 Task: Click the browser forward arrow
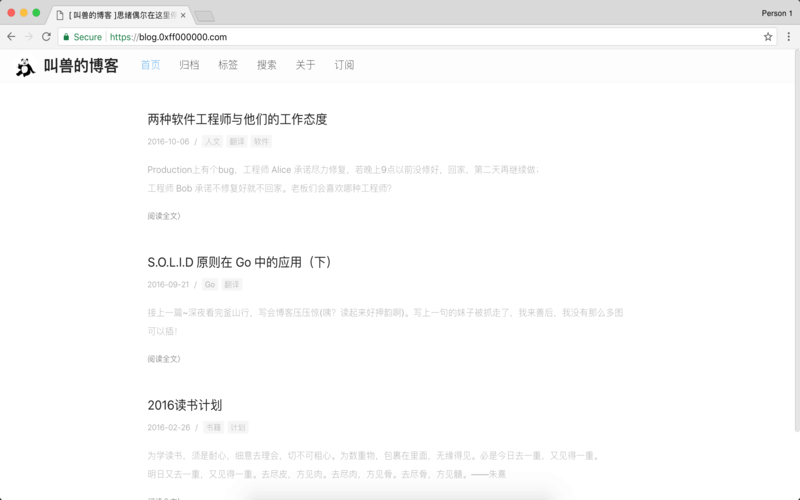pos(28,37)
